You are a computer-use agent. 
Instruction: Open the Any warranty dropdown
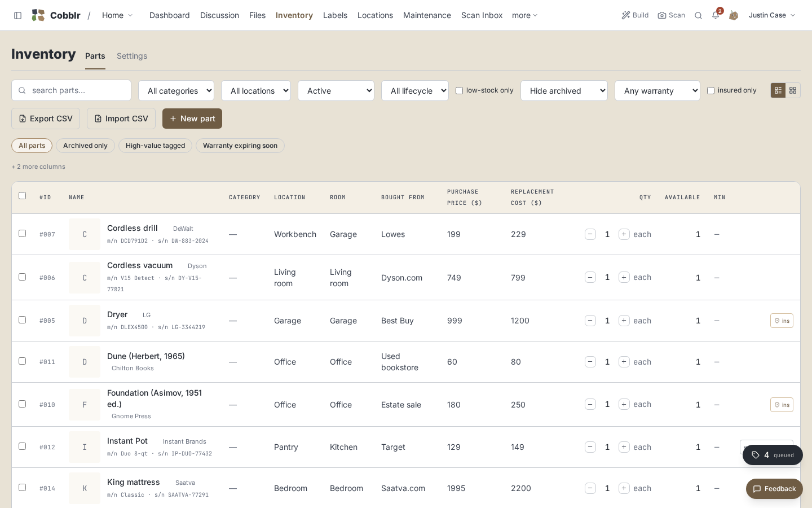(657, 90)
